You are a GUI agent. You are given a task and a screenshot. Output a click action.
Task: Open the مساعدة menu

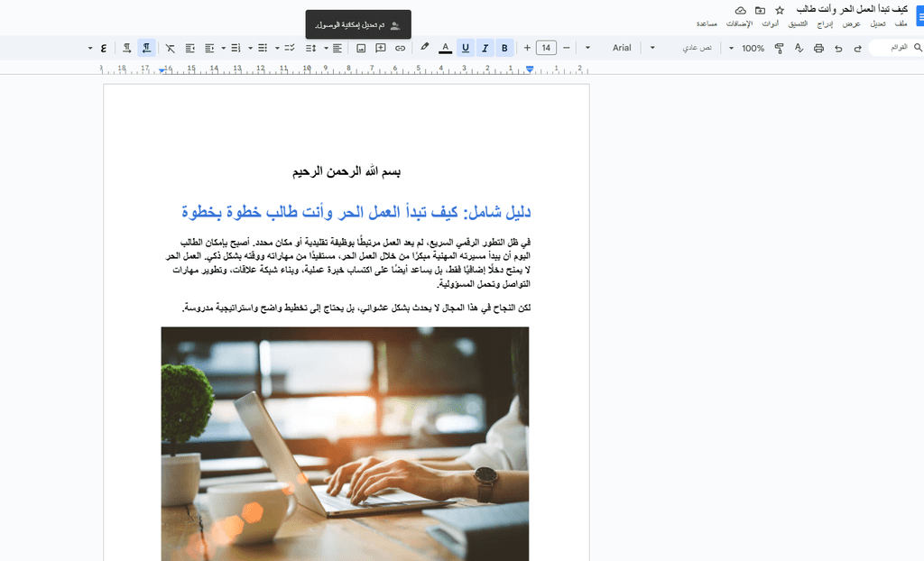[707, 23]
